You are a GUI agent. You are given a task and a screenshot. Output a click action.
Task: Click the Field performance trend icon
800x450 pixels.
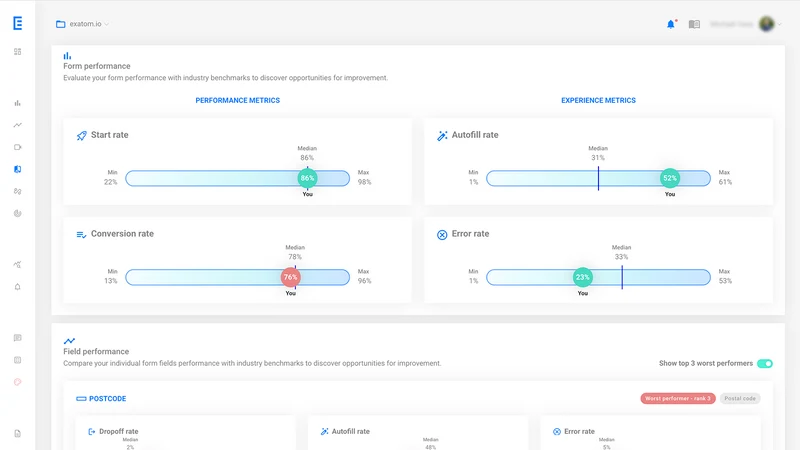pyautogui.click(x=69, y=341)
